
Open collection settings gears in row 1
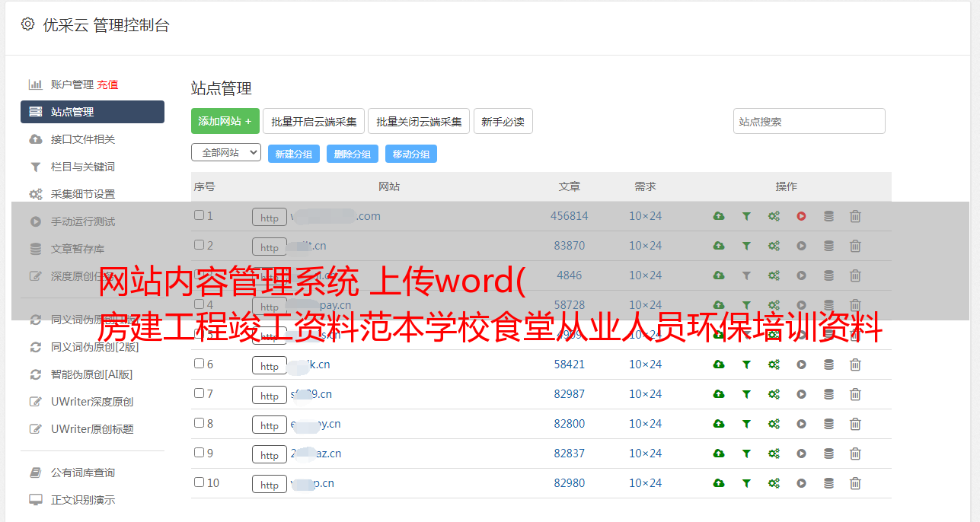pyautogui.click(x=774, y=216)
